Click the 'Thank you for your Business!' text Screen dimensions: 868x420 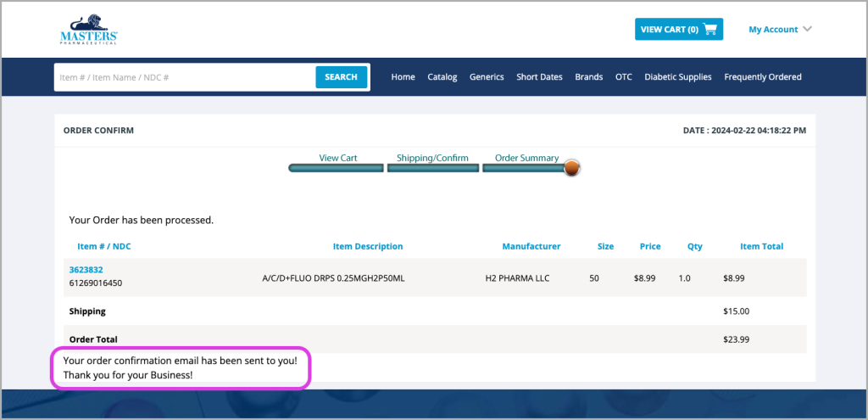(128, 375)
